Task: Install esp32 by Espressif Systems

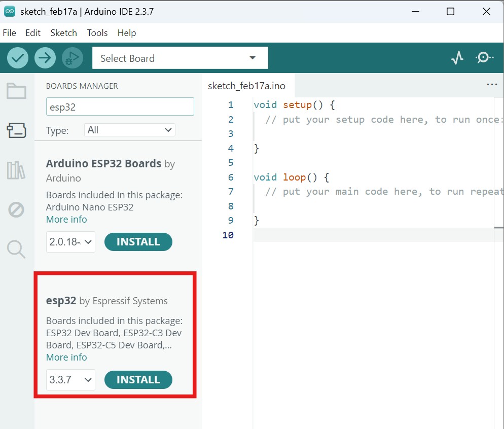Action: [x=138, y=379]
